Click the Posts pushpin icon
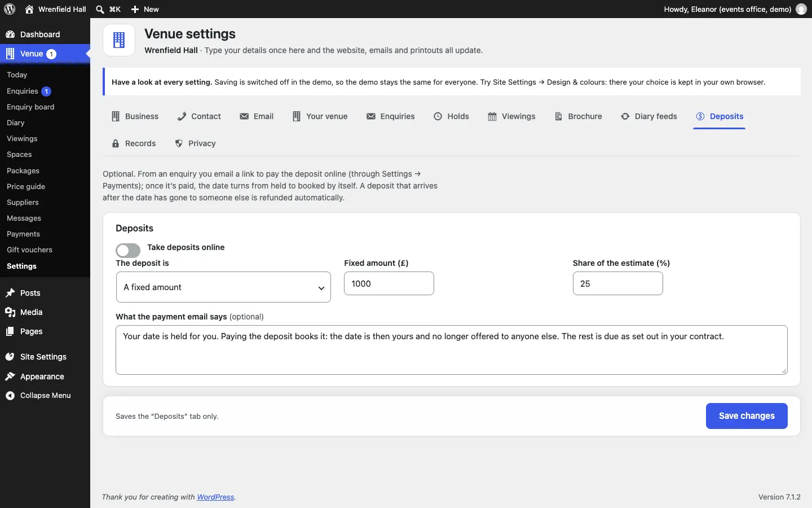Image resolution: width=812 pixels, height=508 pixels. point(10,293)
